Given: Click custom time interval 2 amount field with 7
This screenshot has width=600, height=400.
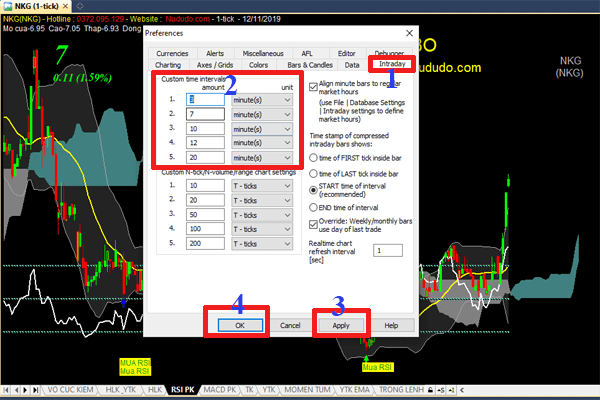Looking at the screenshot, I should 205,114.
